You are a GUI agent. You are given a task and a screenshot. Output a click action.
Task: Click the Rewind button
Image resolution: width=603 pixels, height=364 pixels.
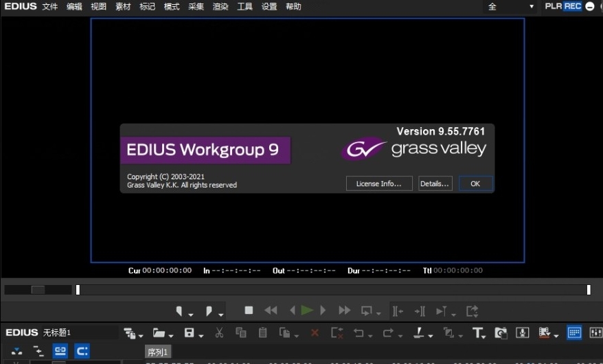[271, 310]
